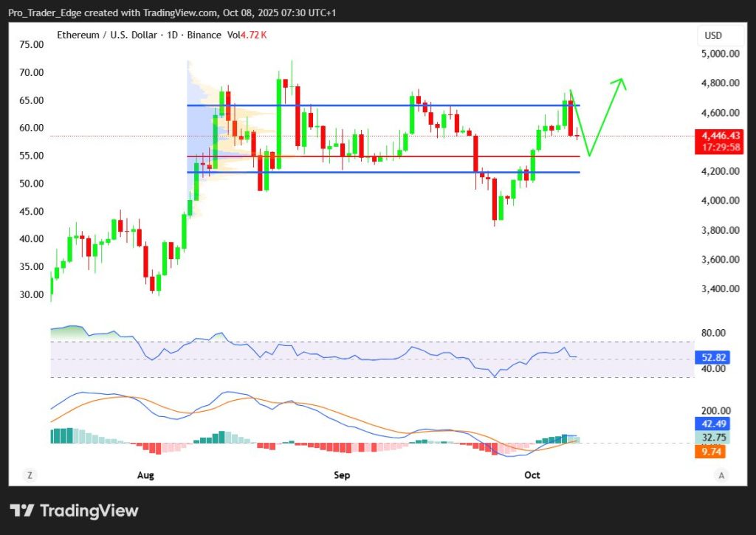Screen dimensions: 756x535
Task: Select the green projection arrow head
Action: pyautogui.click(x=620, y=83)
